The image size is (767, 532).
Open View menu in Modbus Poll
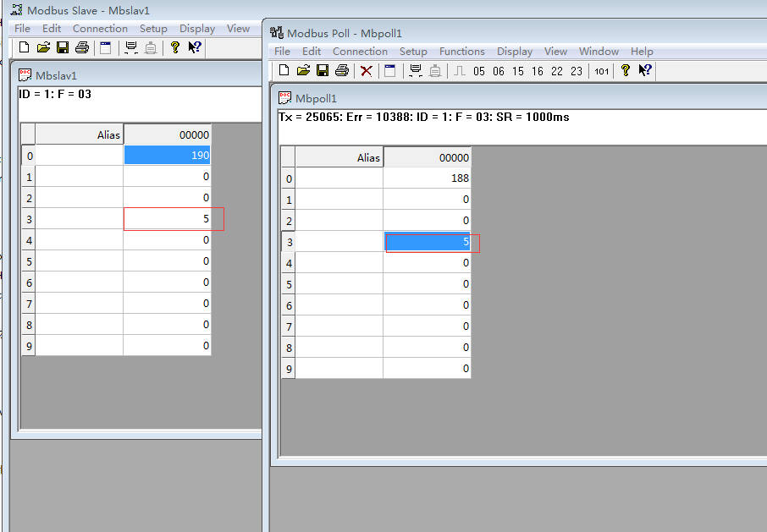(555, 52)
